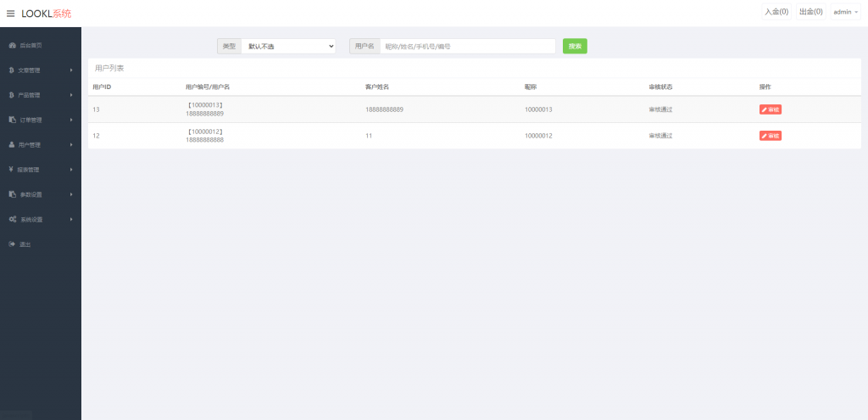Expand 参数设置 using its arrow
Viewport: 868px width, 420px height.
(71, 194)
